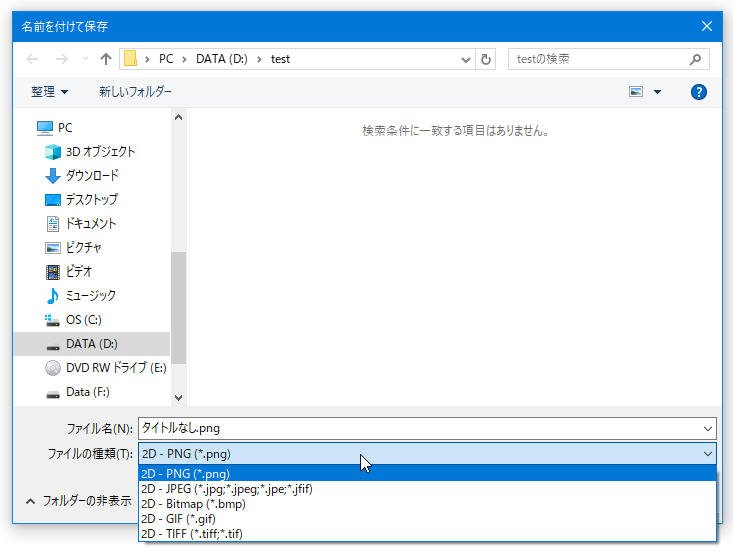Screen dimensions: 733x556
Task: Select DATA (D:) in the address breadcrumb
Action: tap(222, 59)
